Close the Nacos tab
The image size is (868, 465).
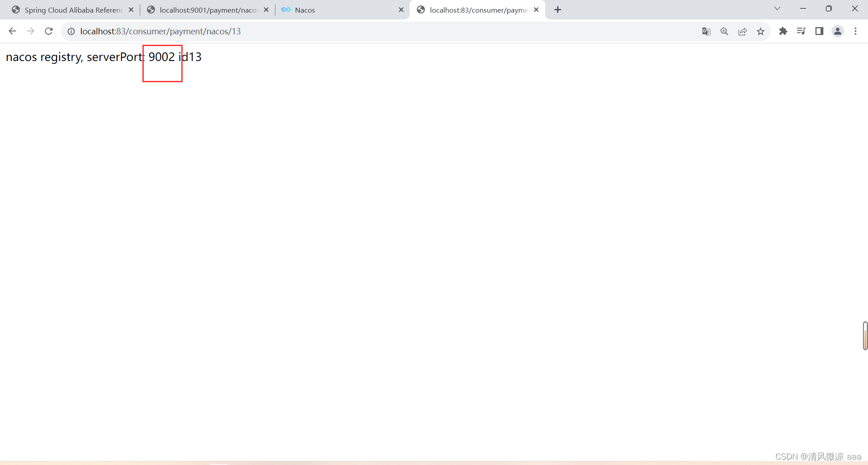pyautogui.click(x=401, y=9)
